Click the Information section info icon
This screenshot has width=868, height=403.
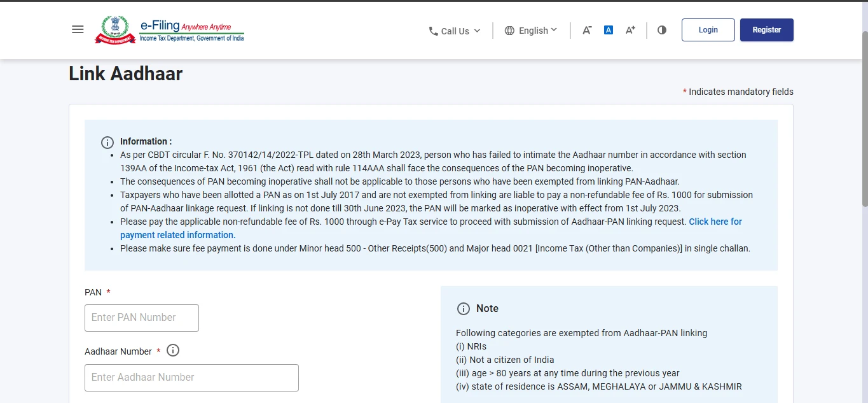(x=107, y=142)
